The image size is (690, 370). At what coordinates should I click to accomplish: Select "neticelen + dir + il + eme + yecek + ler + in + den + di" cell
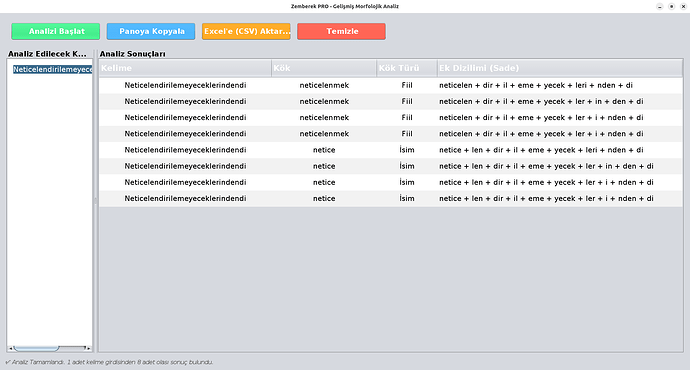[x=560, y=102]
